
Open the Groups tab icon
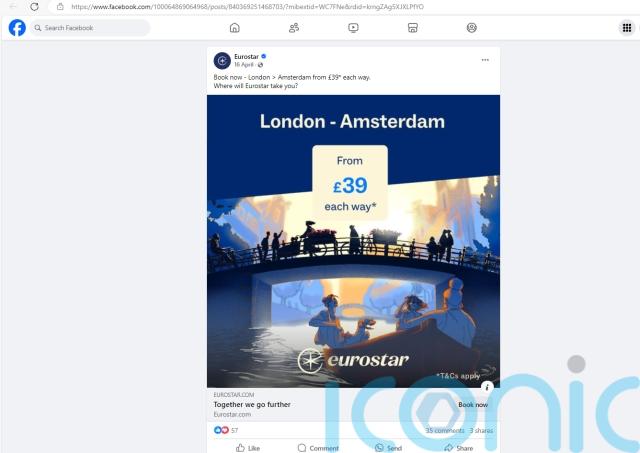coord(471,28)
